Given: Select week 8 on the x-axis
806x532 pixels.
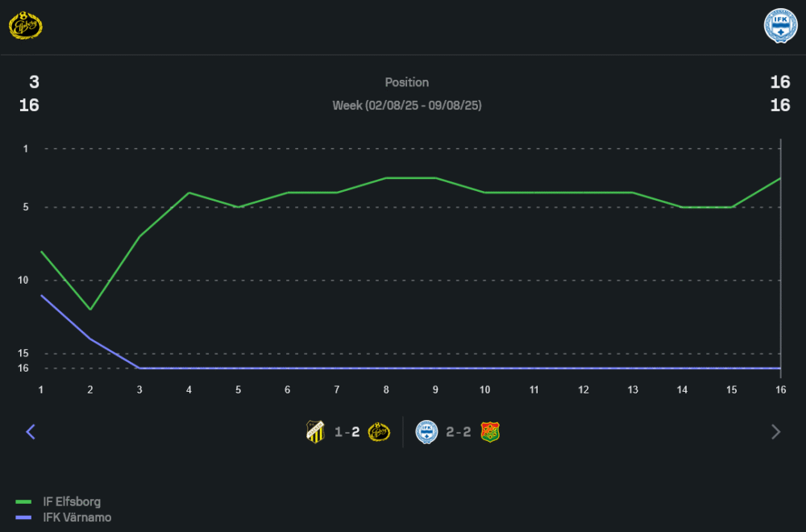Looking at the screenshot, I should [386, 389].
